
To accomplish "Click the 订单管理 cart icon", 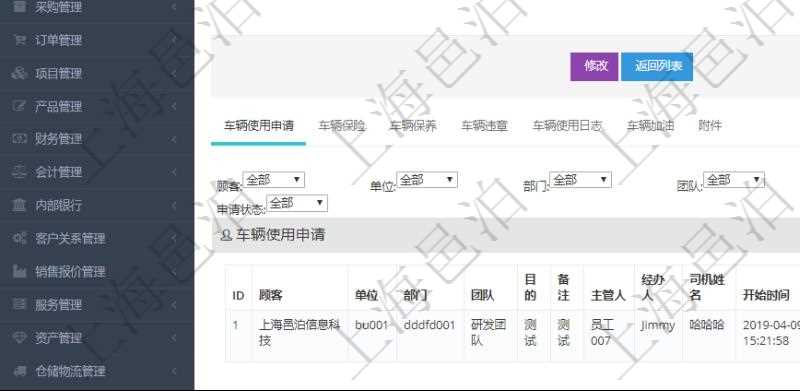I will click(x=19, y=40).
